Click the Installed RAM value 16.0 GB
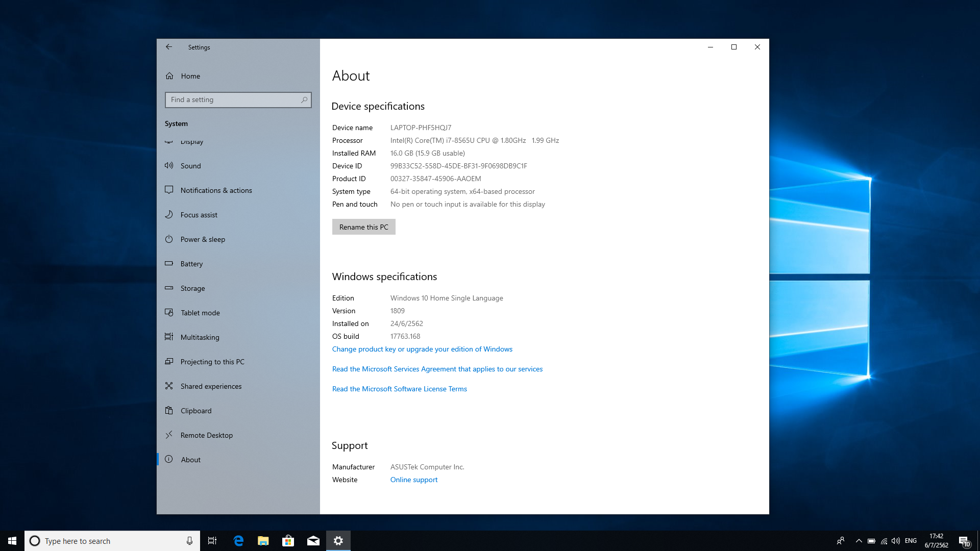Image resolution: width=980 pixels, height=551 pixels. click(x=428, y=153)
